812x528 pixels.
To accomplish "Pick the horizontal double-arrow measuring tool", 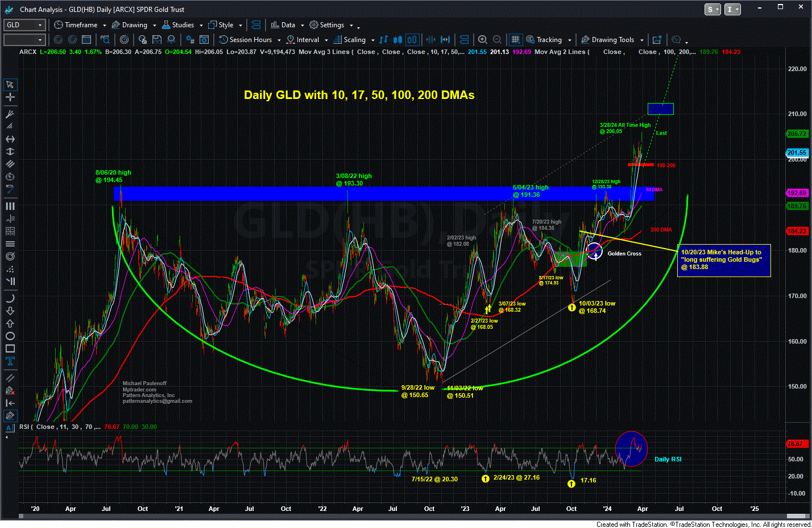I will pos(10,139).
